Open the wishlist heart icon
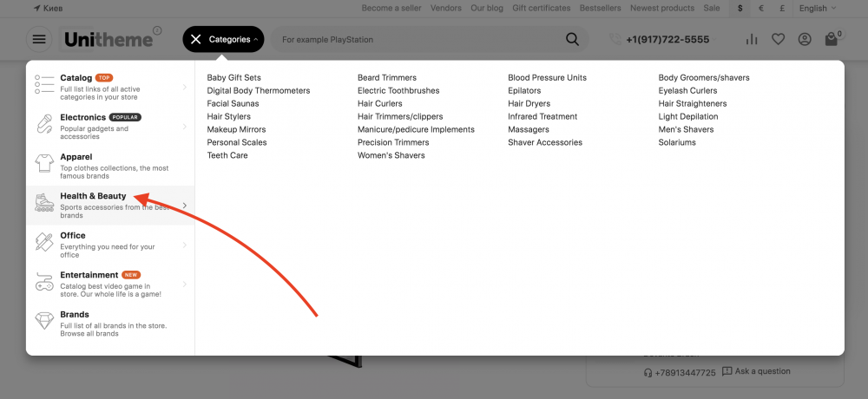The image size is (868, 399). [778, 39]
